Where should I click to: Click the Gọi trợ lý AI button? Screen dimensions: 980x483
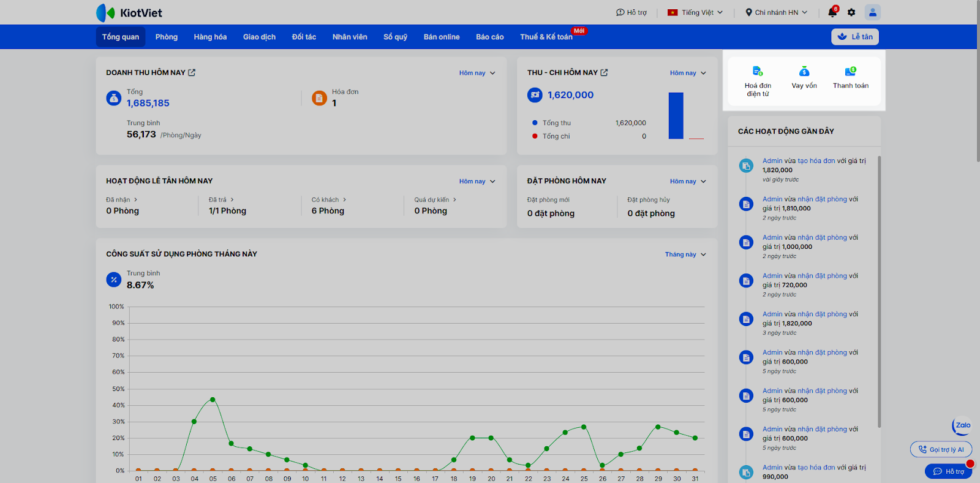point(941,449)
